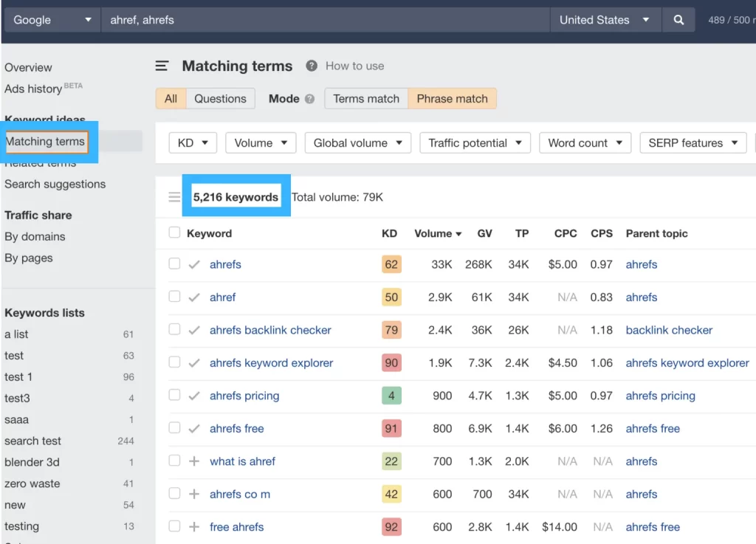Click the Mode help question icon
The image size is (756, 544).
click(x=309, y=99)
